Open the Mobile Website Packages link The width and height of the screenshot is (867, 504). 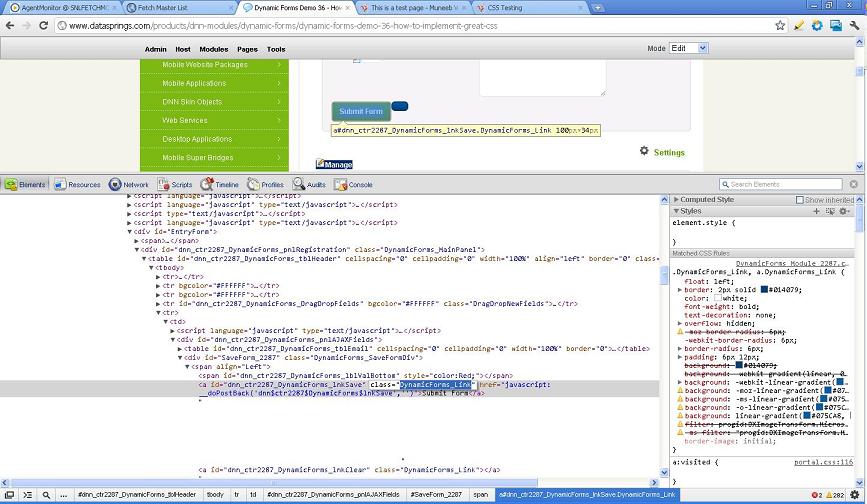205,65
